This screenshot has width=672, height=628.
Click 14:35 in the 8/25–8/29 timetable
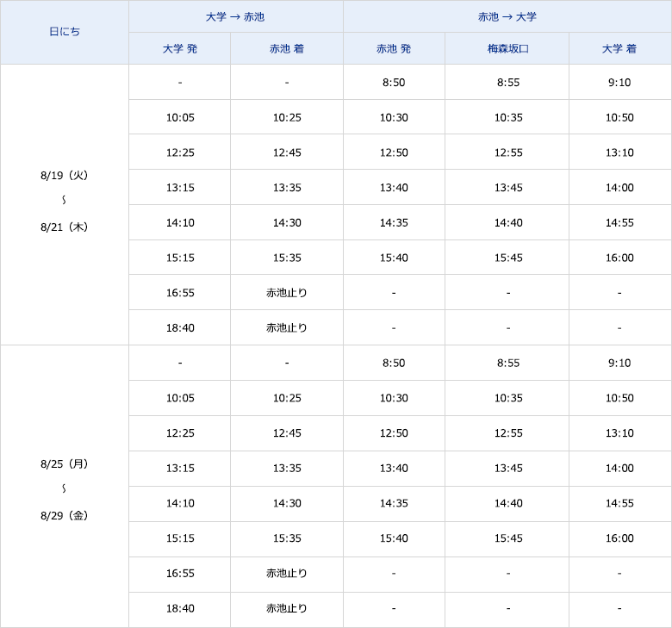coord(394,504)
